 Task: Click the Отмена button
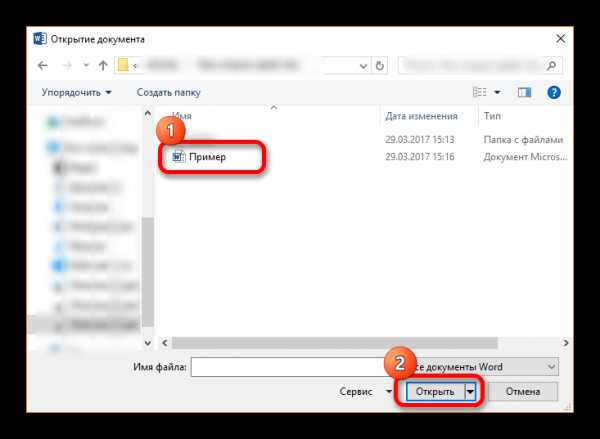[523, 392]
